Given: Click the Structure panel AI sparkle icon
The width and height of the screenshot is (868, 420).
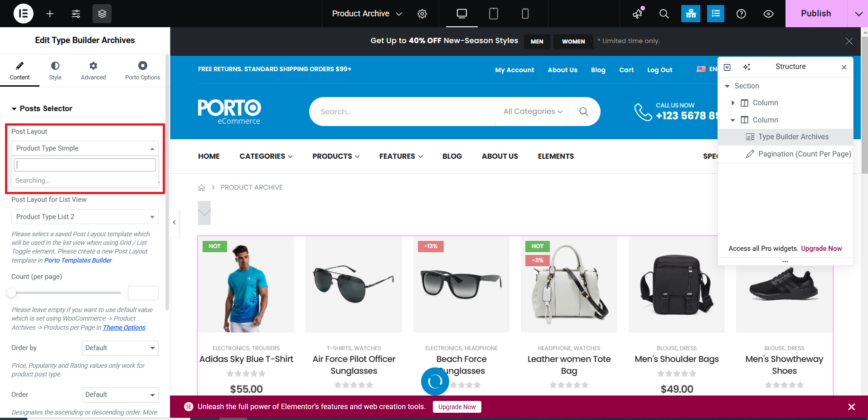Looking at the screenshot, I should pyautogui.click(x=747, y=67).
